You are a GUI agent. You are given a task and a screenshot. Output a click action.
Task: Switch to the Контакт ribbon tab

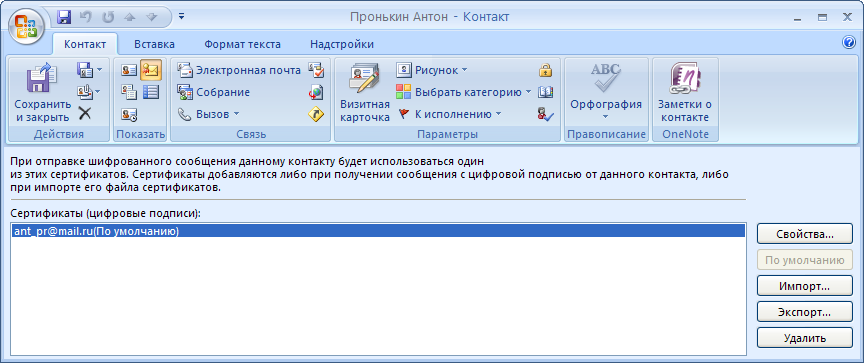tap(85, 44)
